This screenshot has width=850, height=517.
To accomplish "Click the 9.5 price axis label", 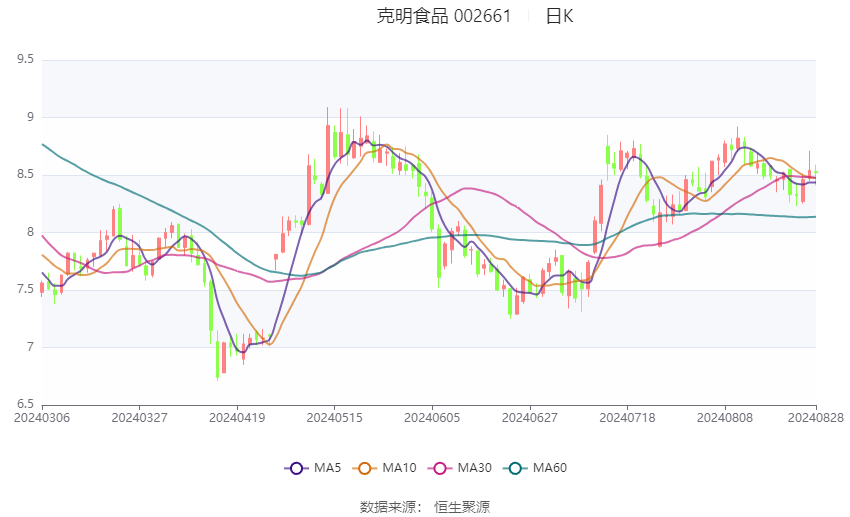I will [x=25, y=59].
